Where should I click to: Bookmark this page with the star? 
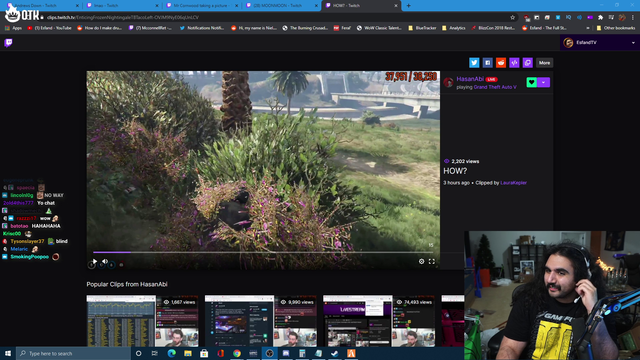point(513,18)
